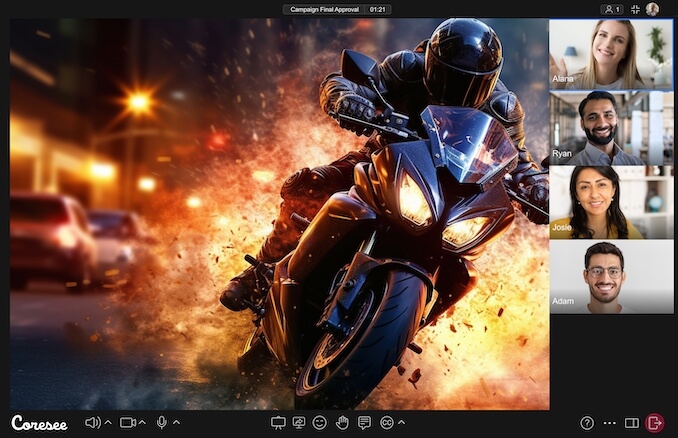The width and height of the screenshot is (678, 438).
Task: Open the chat panel
Action: click(364, 423)
